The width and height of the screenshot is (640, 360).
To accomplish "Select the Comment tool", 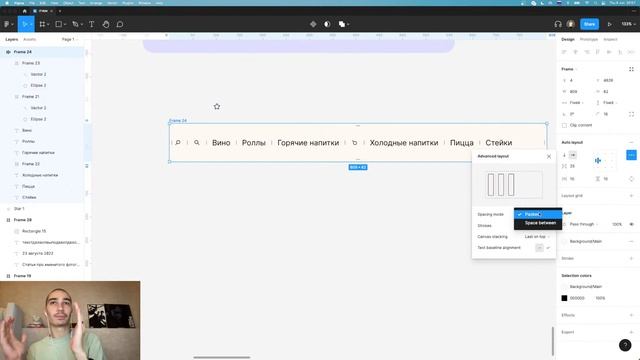I will click(x=120, y=24).
